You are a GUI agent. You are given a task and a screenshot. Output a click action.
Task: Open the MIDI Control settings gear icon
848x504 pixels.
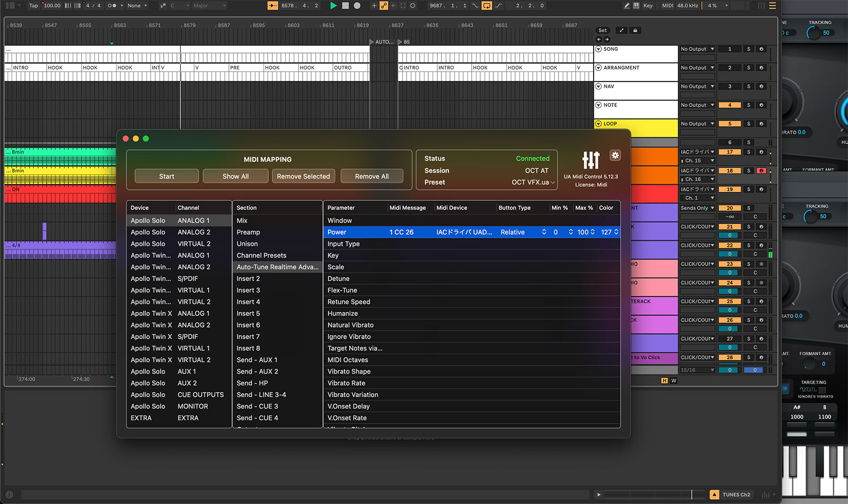pos(615,155)
